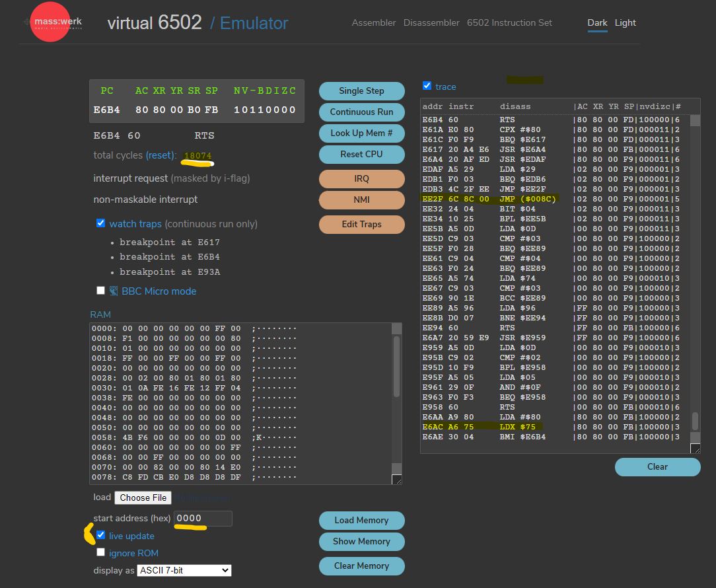Enable the ignore ROM checkbox
This screenshot has width=716, height=588.
point(100,552)
